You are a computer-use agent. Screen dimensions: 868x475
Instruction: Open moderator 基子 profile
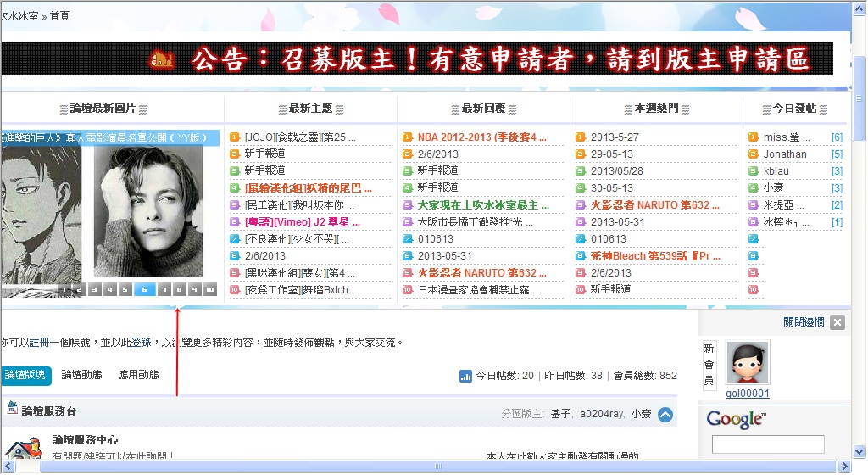pos(560,414)
